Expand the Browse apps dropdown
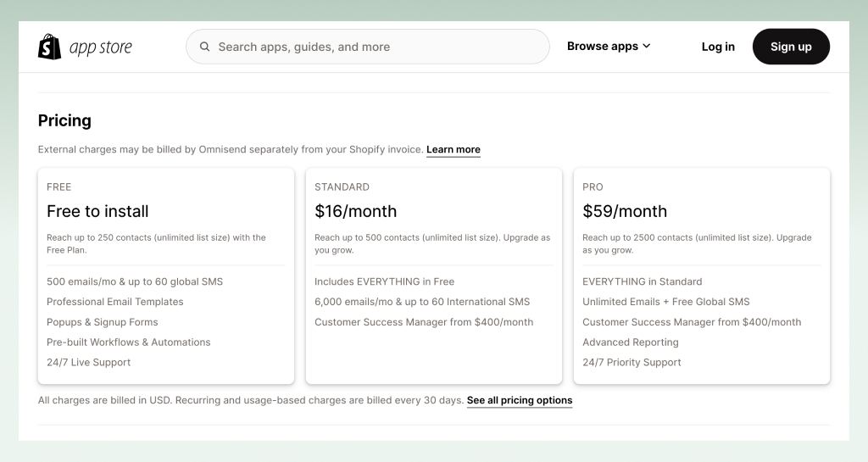This screenshot has width=868, height=462. (609, 47)
